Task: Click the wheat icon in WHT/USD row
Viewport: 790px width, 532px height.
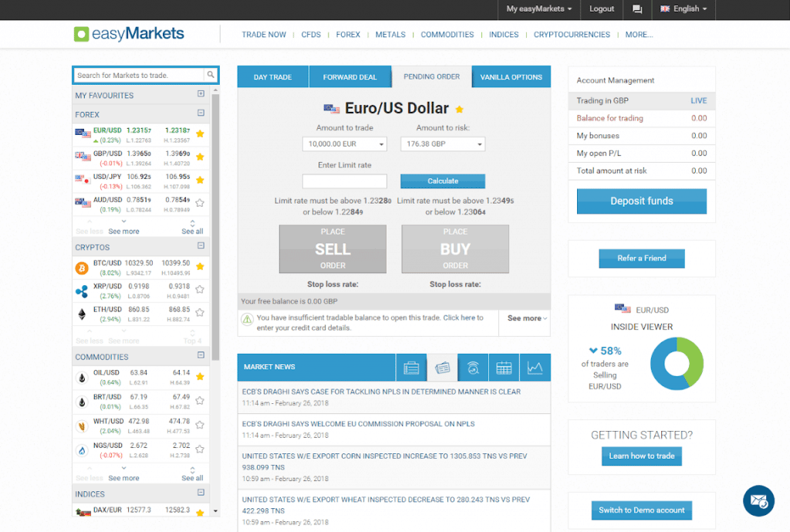Action: point(82,426)
